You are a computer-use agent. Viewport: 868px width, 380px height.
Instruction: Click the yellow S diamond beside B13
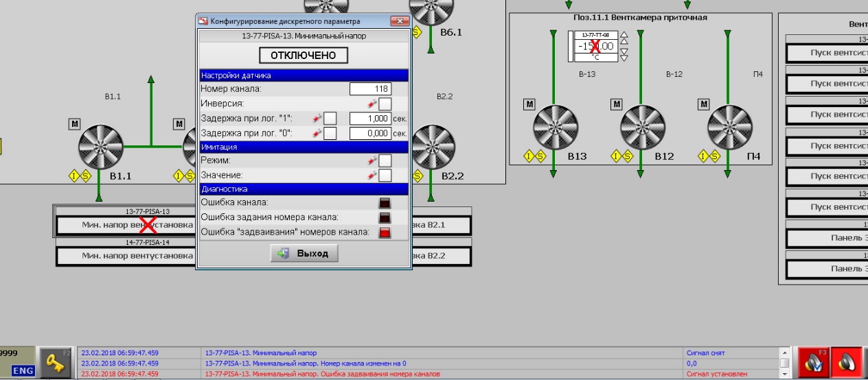click(x=540, y=156)
